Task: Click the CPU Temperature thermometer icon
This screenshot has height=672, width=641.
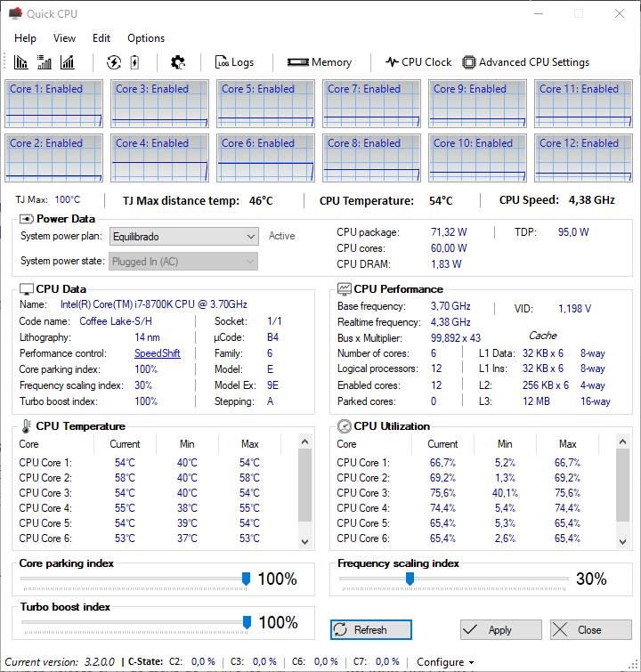Action: click(27, 426)
